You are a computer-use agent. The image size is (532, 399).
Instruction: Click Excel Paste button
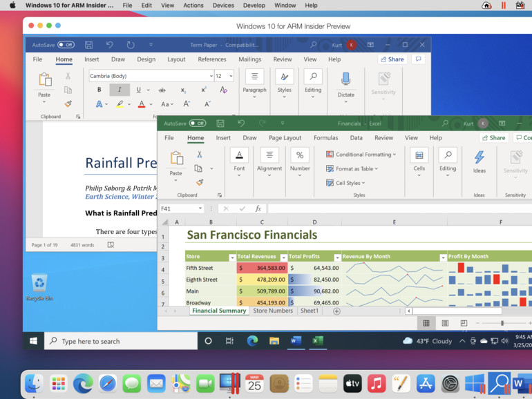176,166
